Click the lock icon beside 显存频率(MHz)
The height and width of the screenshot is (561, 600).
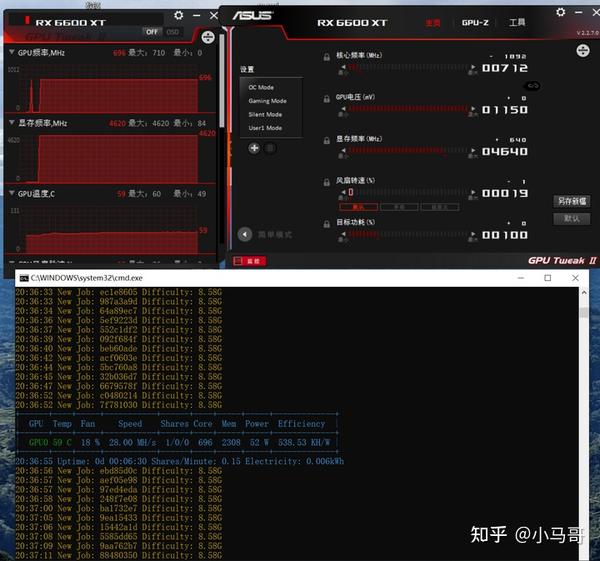coord(326,141)
